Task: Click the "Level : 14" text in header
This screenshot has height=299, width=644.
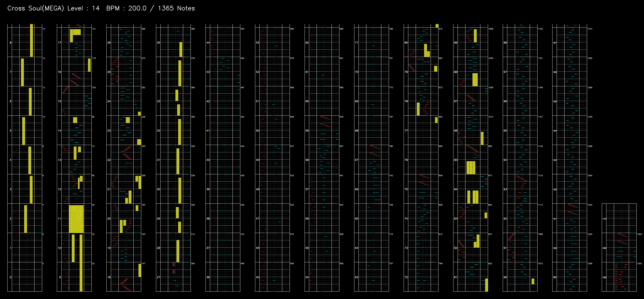Action: (84, 8)
